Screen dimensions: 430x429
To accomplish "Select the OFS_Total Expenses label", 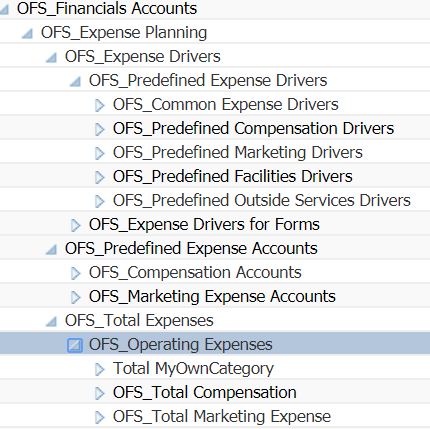I will click(x=139, y=321).
